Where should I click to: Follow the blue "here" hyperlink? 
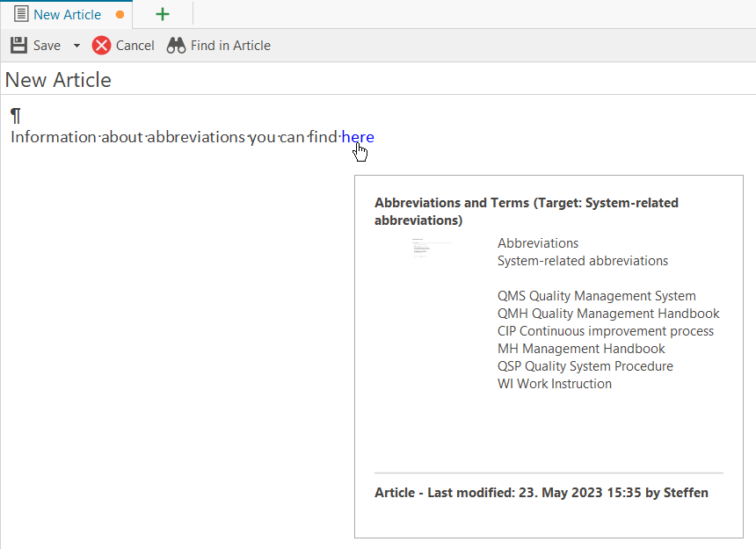tap(358, 137)
